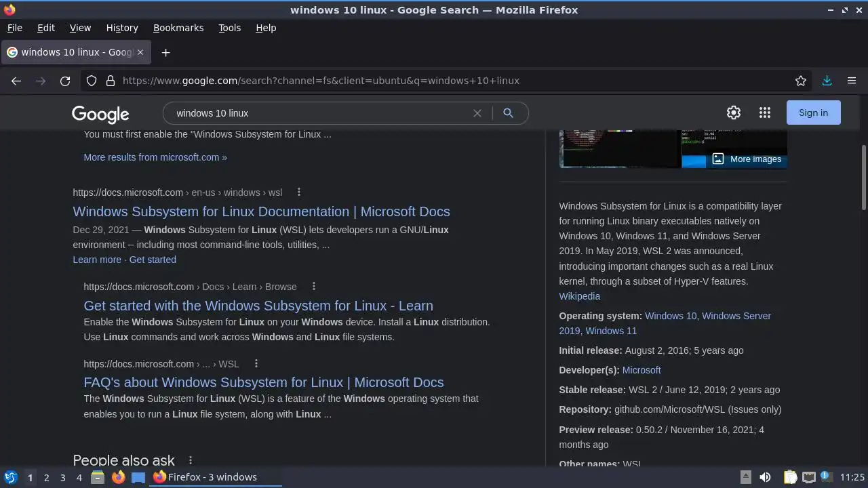
Task: Switch to virtual desktop 2
Action: (46, 477)
